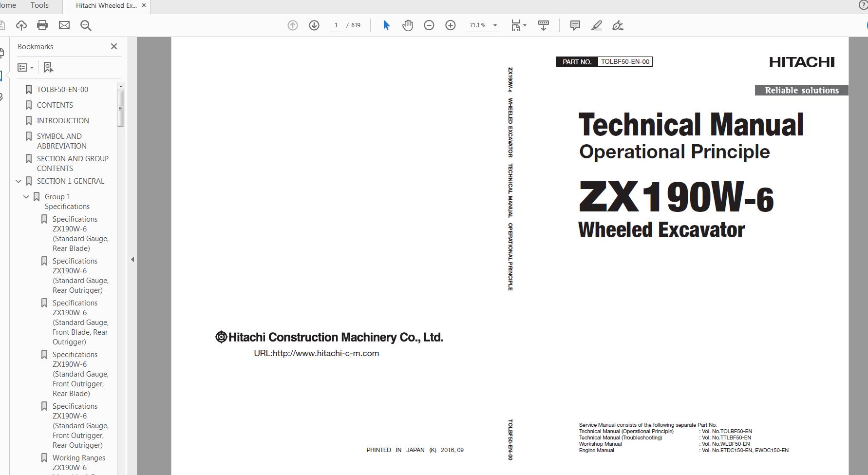This screenshot has height=475, width=868.
Task: Activate the selection arrow tool
Action: (386, 25)
